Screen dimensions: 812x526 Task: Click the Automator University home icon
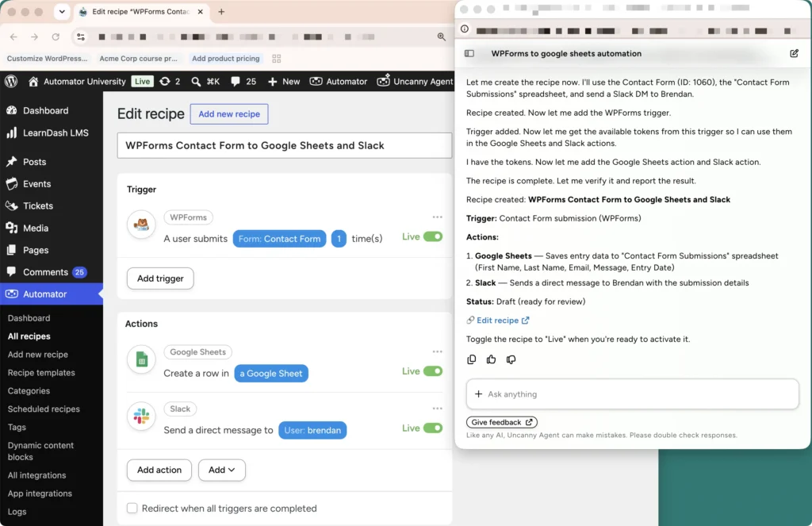pyautogui.click(x=33, y=82)
